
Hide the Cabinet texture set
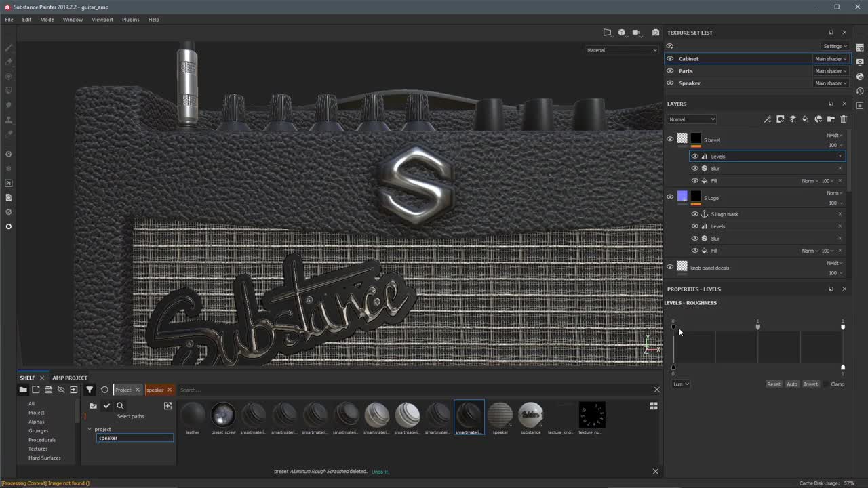(x=670, y=59)
